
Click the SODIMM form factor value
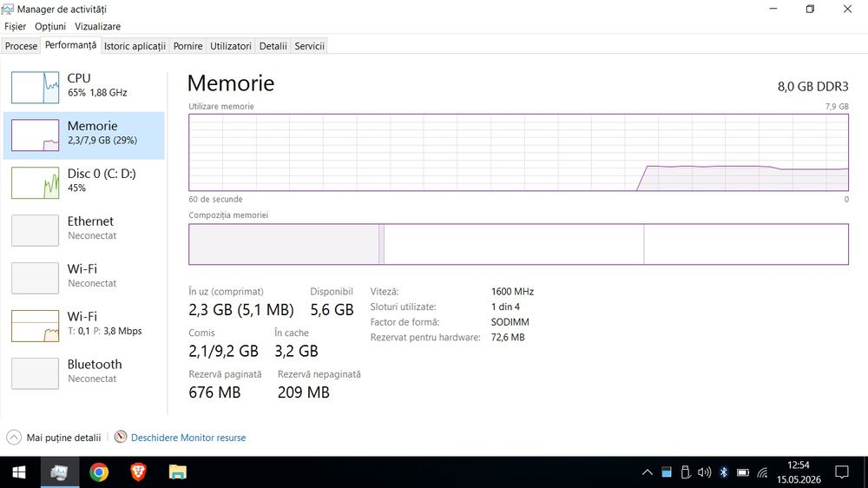(x=510, y=322)
